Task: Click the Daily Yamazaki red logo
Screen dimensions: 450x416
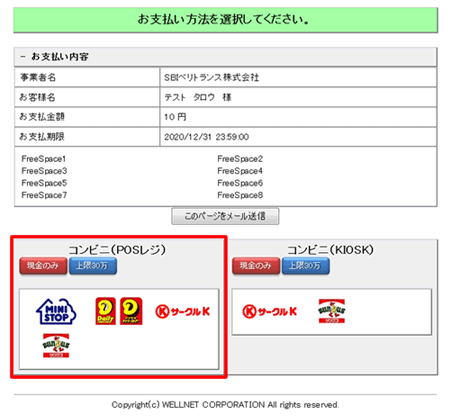Action: (x=106, y=311)
